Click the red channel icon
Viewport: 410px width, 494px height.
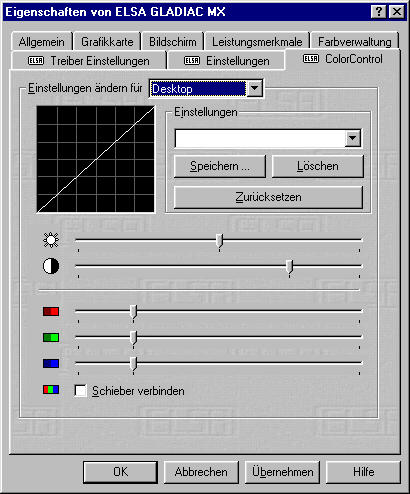click(x=51, y=311)
